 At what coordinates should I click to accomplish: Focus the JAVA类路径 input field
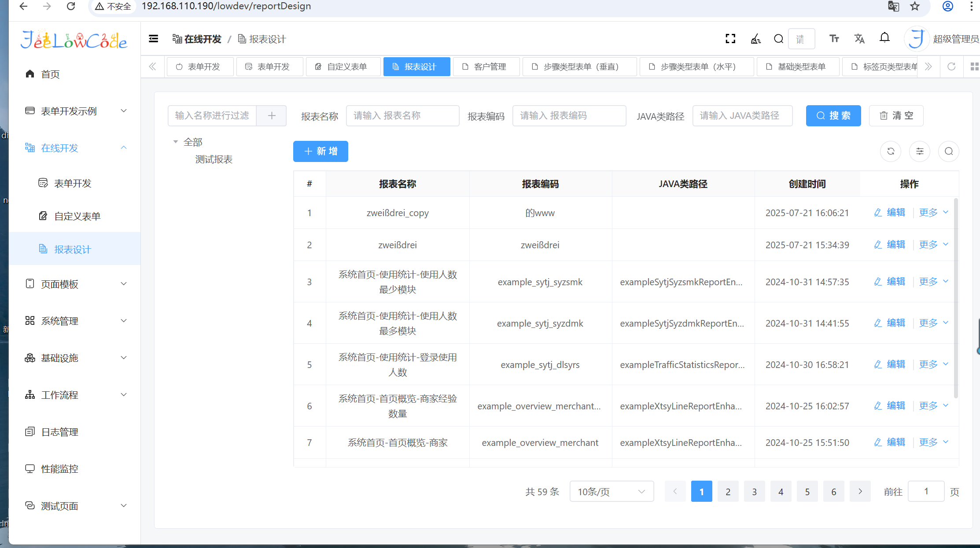pos(742,116)
